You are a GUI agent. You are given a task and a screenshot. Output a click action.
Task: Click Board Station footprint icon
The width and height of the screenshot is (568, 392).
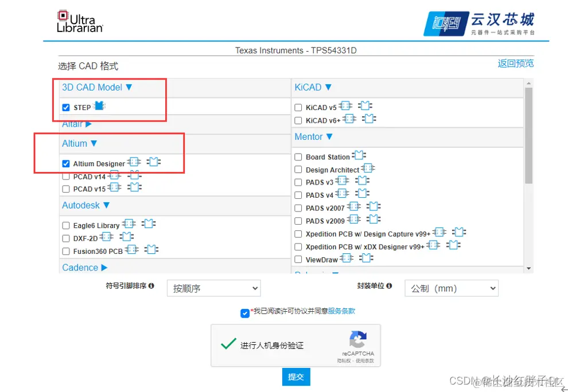coord(359,155)
